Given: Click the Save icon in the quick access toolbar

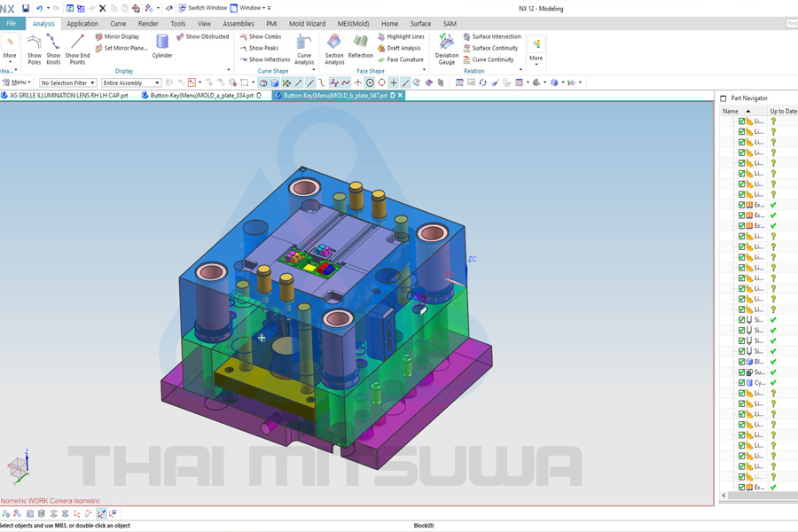Looking at the screenshot, I should coord(26,8).
